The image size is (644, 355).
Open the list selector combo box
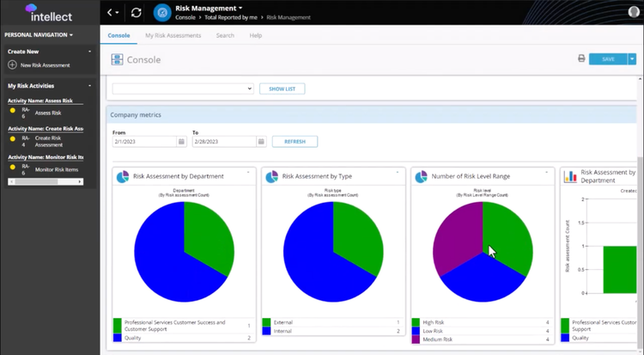(183, 89)
